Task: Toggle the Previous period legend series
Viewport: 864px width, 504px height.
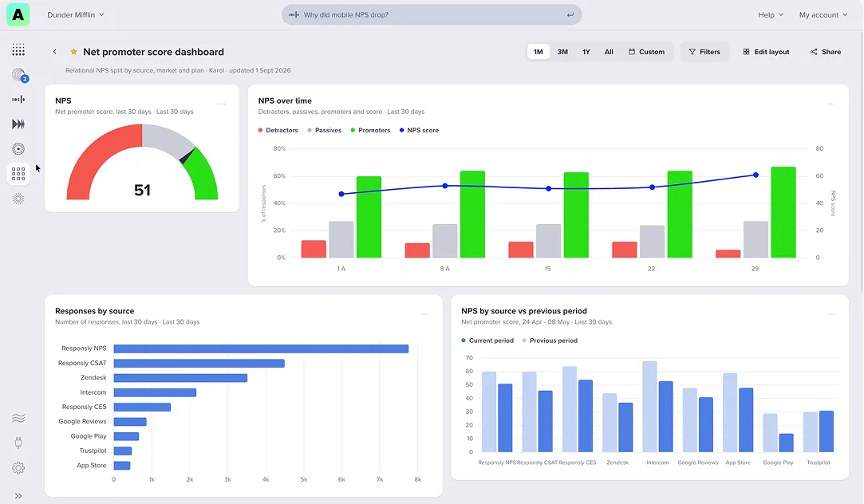Action: 550,341
